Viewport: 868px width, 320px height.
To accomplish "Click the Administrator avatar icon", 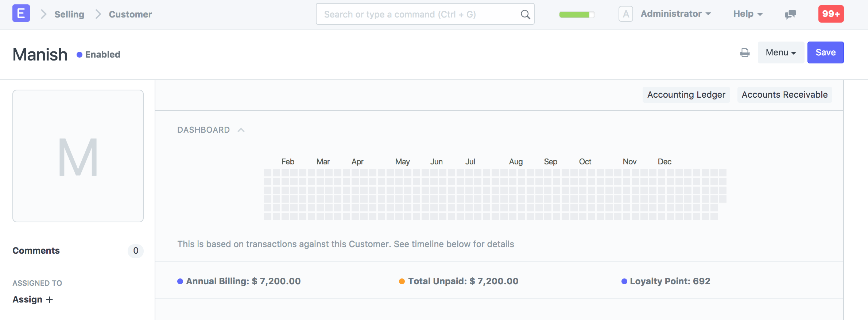I will (625, 14).
